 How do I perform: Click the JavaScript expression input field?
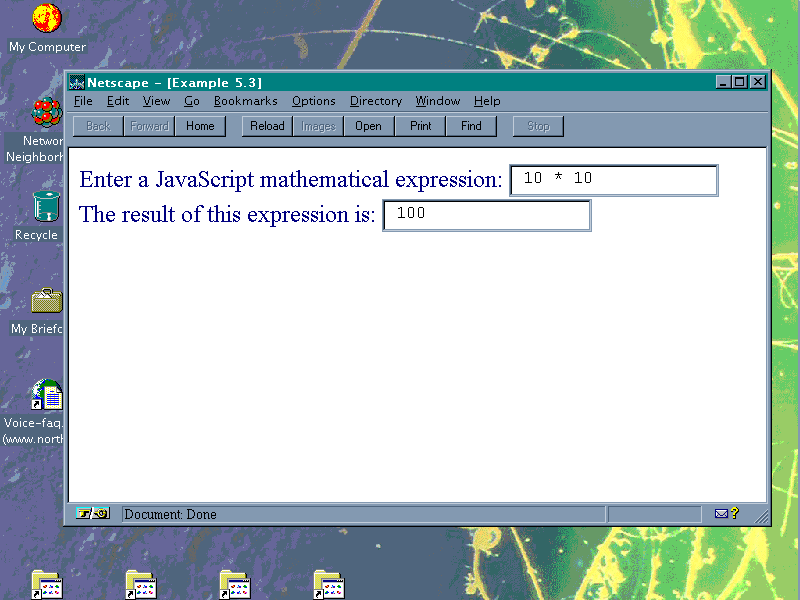[x=613, y=180]
